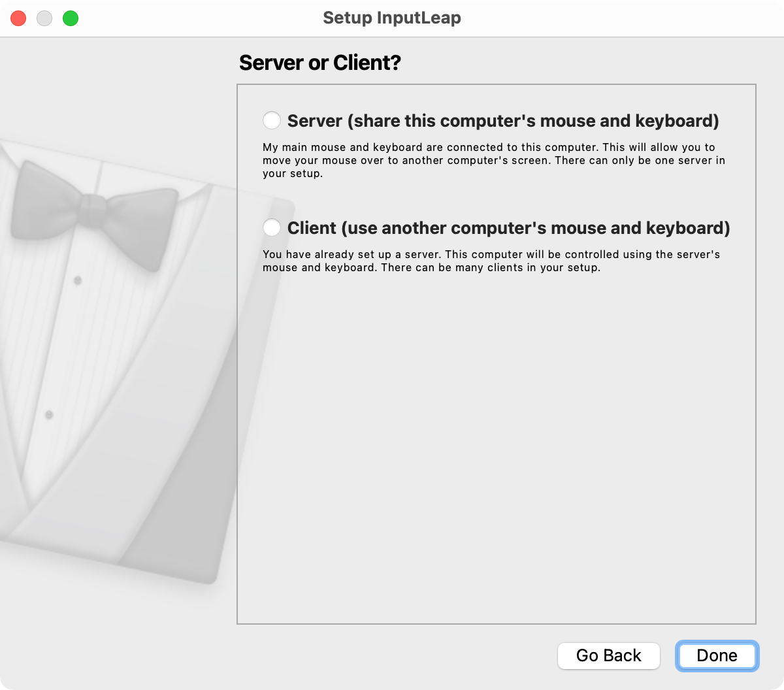Click Done to finish setup

click(717, 655)
